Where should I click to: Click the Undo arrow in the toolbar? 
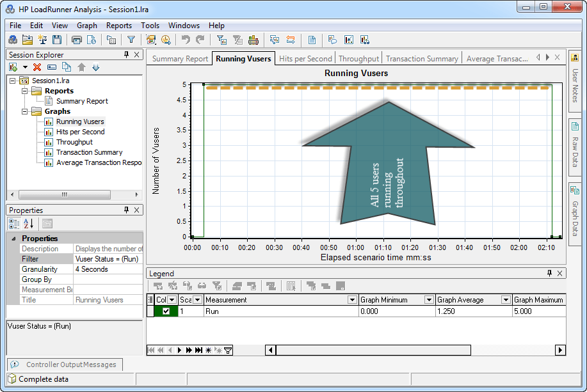pyautogui.click(x=186, y=40)
